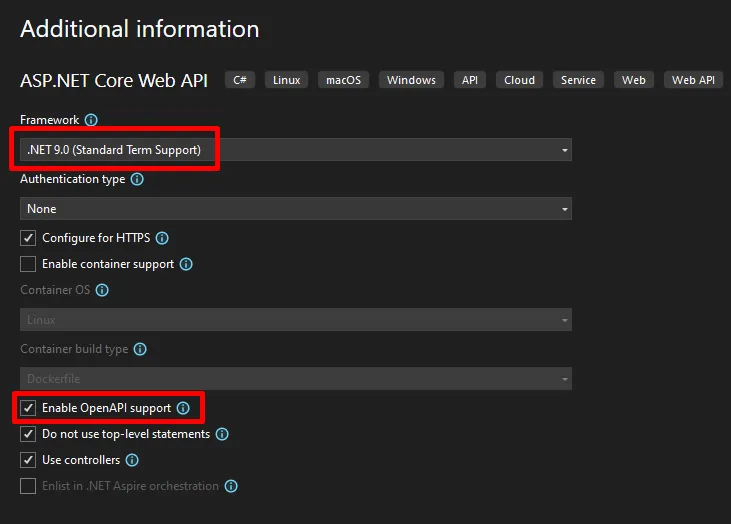Click the Service tag
Viewport: 731px width, 524px height.
(578, 80)
